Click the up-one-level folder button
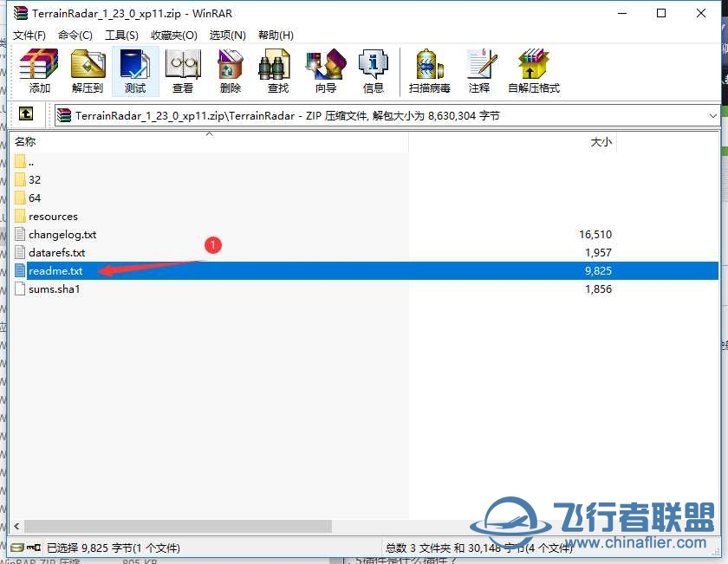This screenshot has height=564, width=728. (26, 114)
